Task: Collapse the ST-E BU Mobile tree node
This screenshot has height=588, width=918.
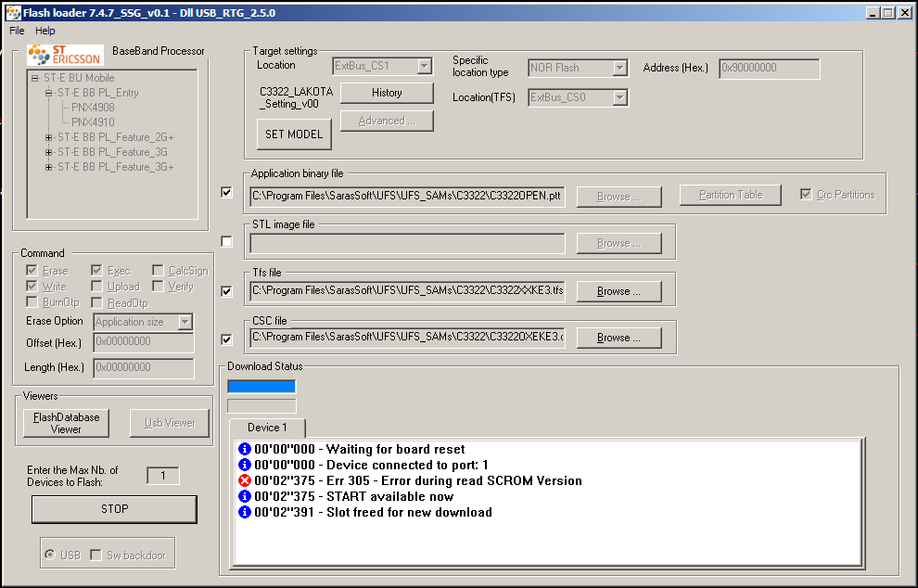Action: tap(34, 78)
